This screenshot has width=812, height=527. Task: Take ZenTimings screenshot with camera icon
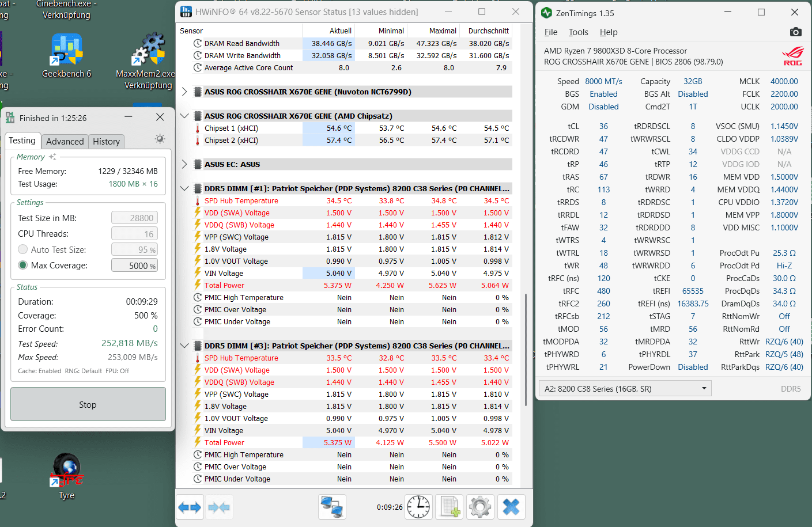795,32
